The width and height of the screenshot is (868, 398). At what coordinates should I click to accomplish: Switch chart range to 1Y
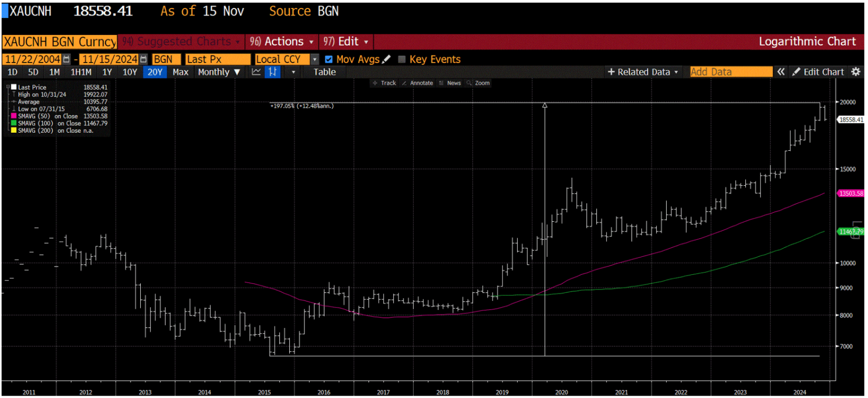(x=107, y=72)
